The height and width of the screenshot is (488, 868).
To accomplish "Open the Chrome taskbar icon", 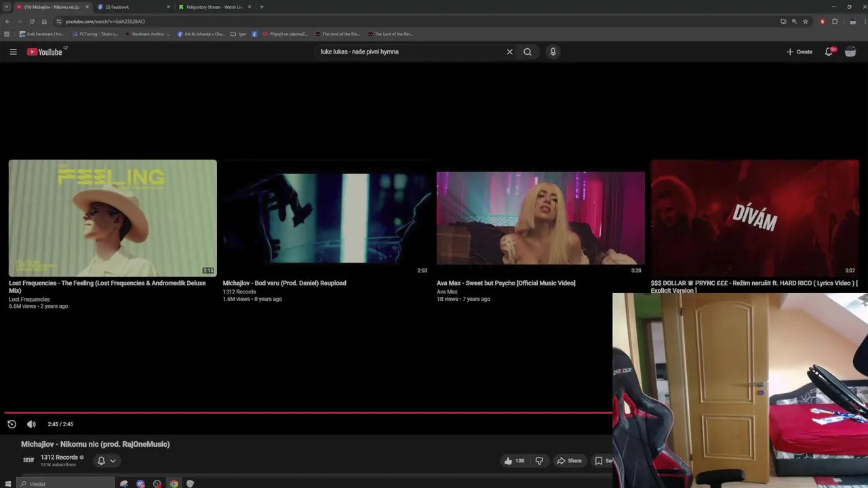I will tap(174, 483).
